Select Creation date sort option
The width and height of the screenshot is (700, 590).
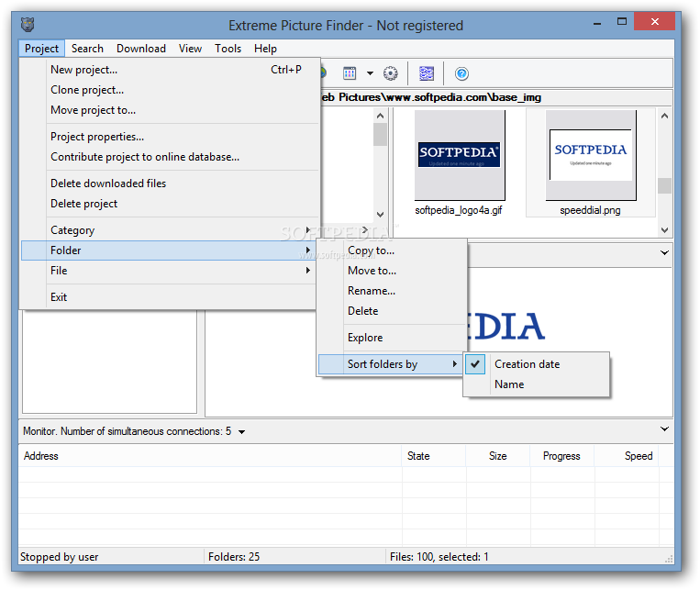tap(536, 364)
